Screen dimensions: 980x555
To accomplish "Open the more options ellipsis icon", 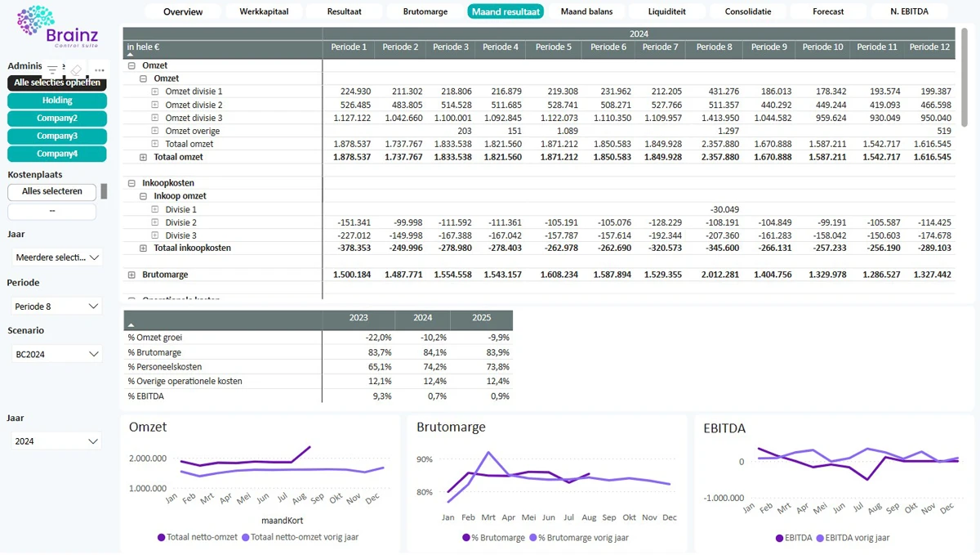I will [x=99, y=70].
